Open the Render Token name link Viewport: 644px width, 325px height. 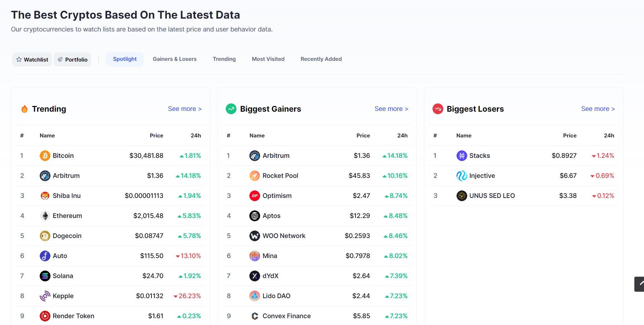[73, 316]
